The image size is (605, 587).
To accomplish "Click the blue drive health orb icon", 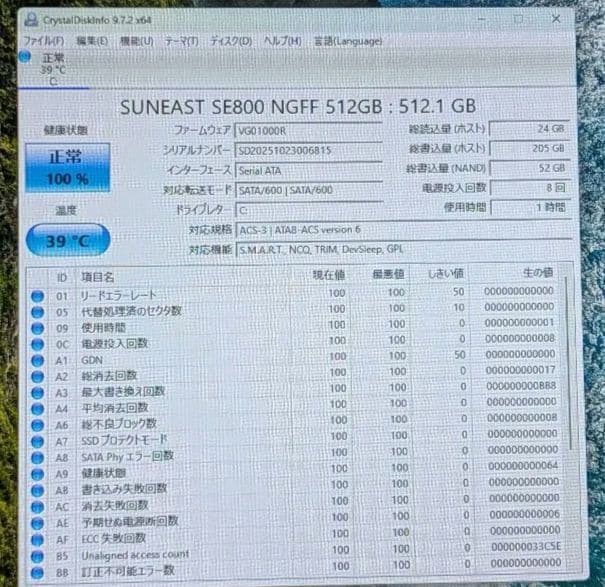I will (x=25, y=57).
